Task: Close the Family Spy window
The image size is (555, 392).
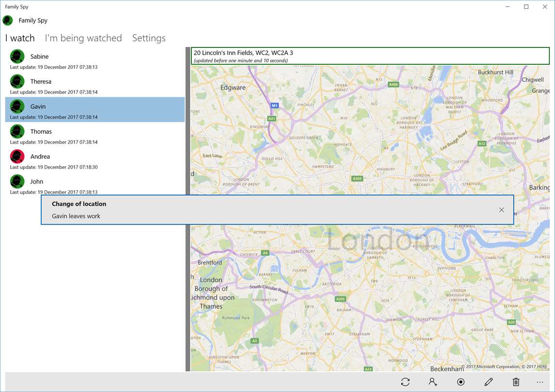Action: [x=545, y=7]
